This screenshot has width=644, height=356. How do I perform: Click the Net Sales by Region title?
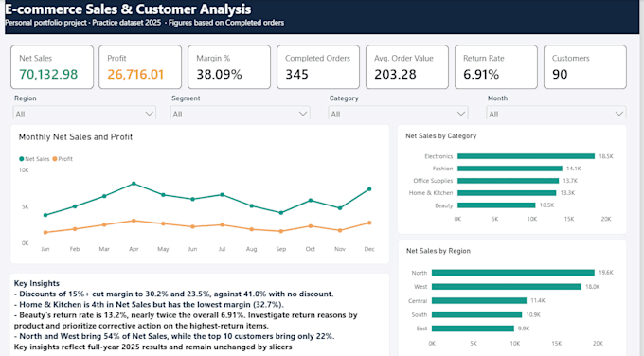coord(438,251)
